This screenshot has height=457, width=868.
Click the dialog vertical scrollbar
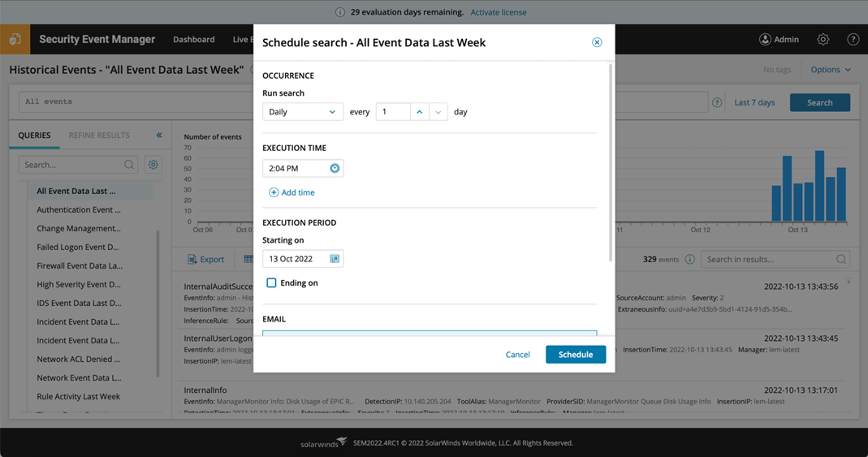pos(611,163)
